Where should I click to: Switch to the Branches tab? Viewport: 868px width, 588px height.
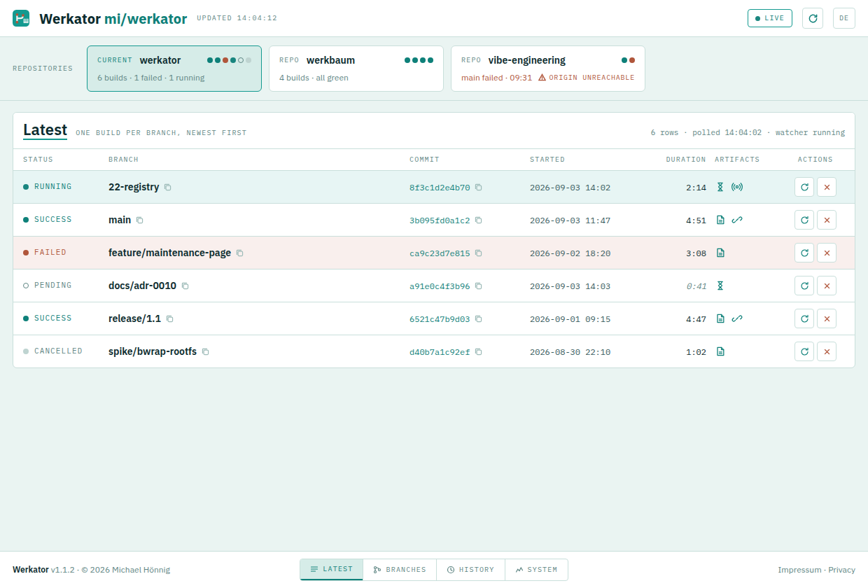click(400, 570)
